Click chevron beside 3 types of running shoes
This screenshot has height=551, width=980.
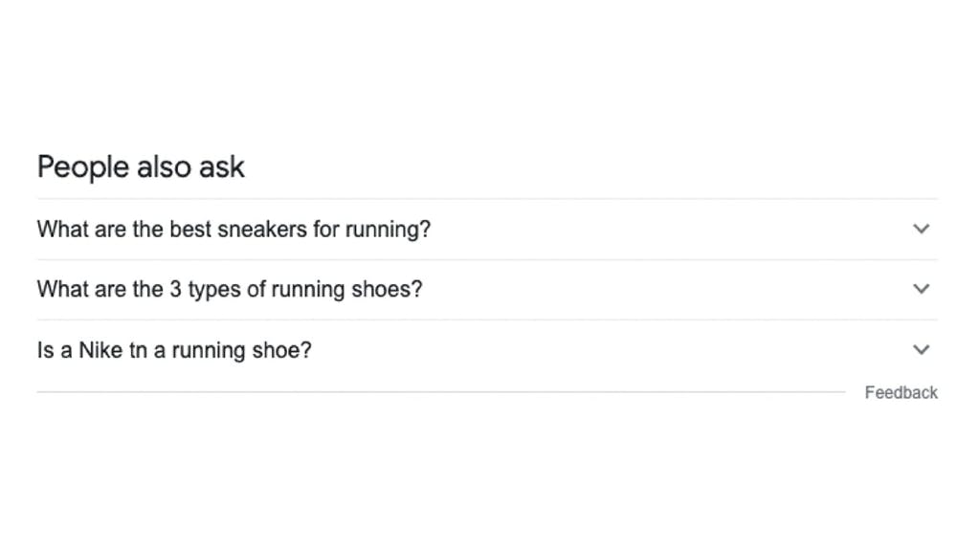coord(922,289)
